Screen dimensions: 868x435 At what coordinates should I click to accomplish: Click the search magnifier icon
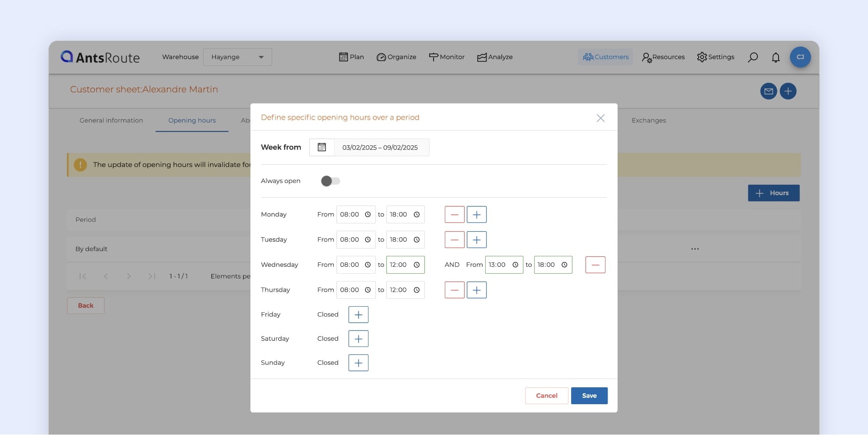753,57
